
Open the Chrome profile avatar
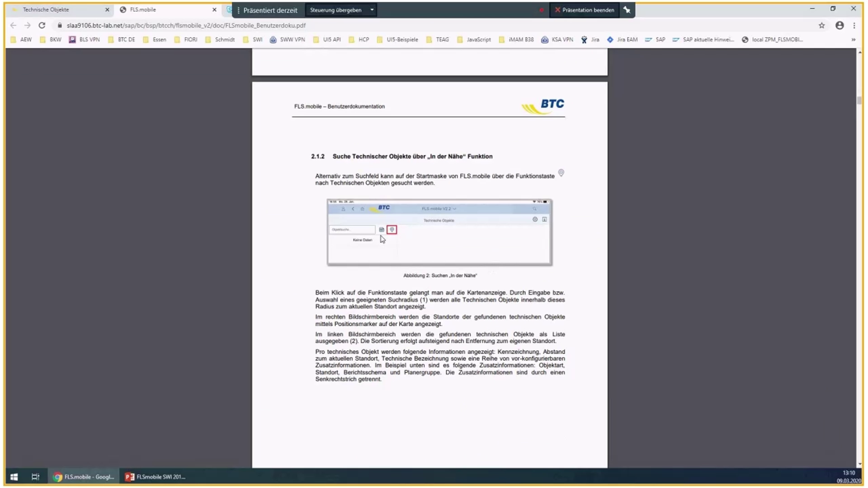pos(839,25)
